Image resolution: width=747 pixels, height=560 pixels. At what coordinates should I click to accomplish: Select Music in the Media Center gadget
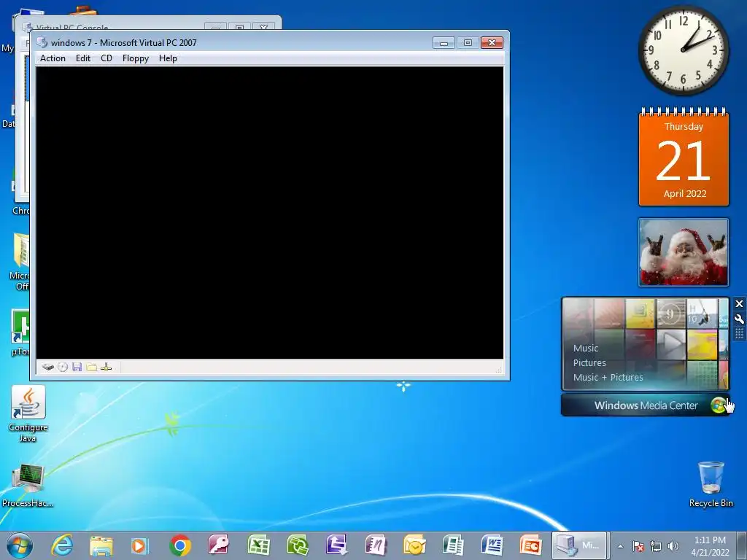pyautogui.click(x=586, y=348)
